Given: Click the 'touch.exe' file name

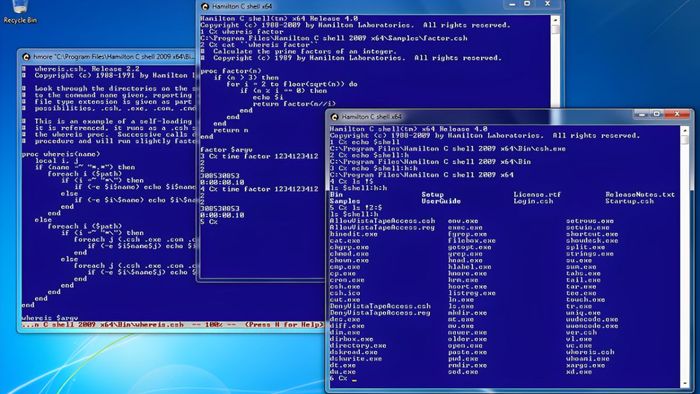Looking at the screenshot, I should pos(585,300).
